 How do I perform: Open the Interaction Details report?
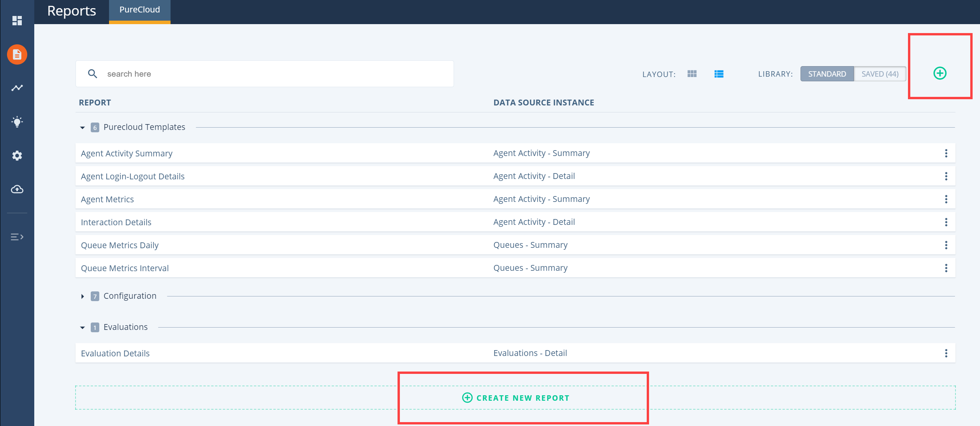116,222
